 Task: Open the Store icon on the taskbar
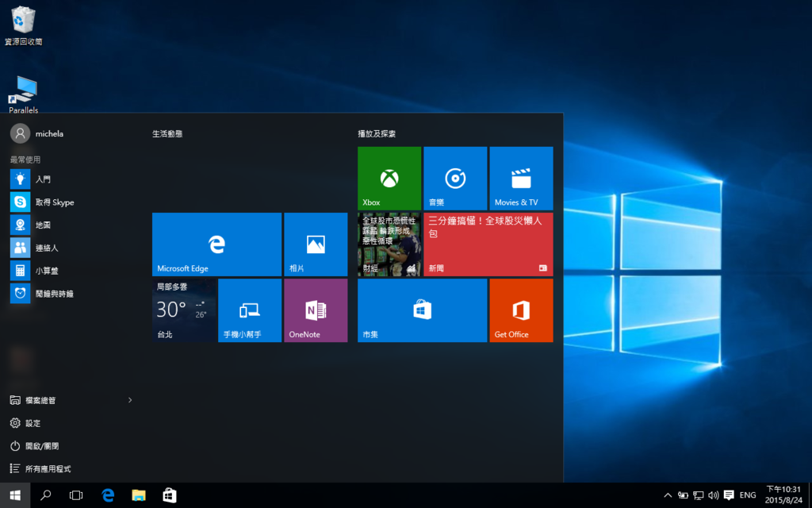pos(170,495)
